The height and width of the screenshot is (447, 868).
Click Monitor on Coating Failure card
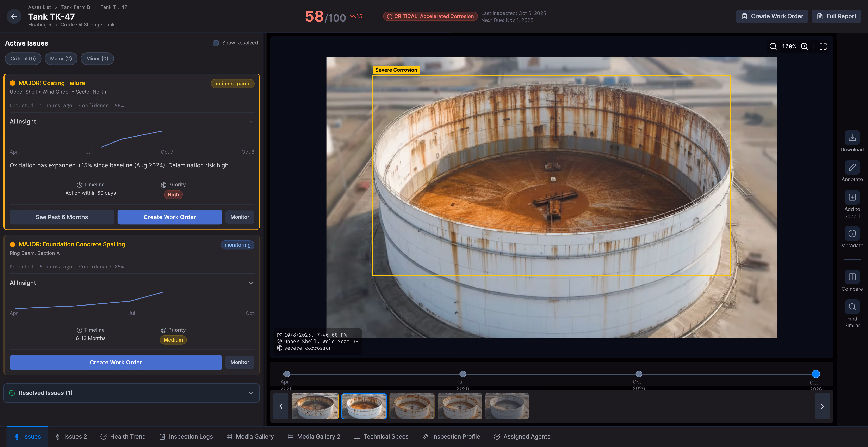coord(240,217)
